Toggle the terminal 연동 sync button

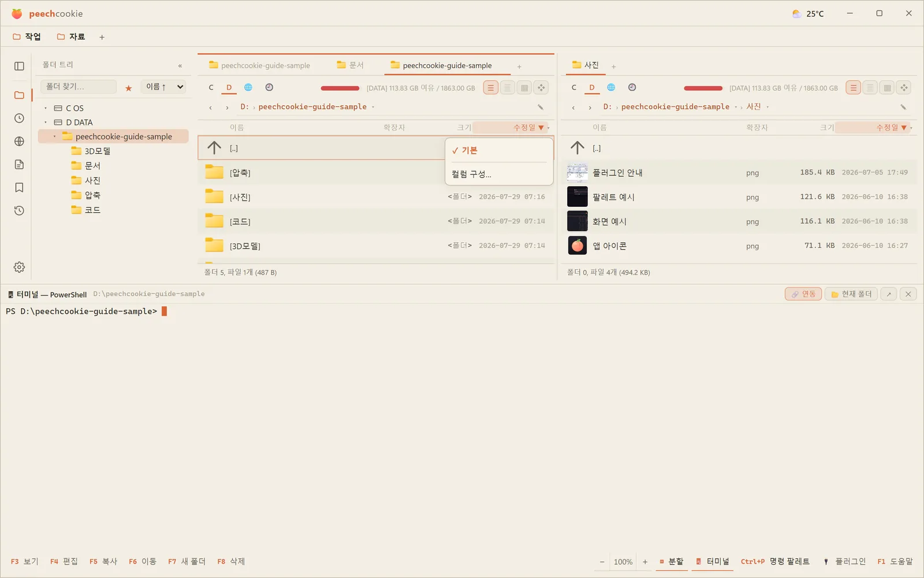pos(803,294)
